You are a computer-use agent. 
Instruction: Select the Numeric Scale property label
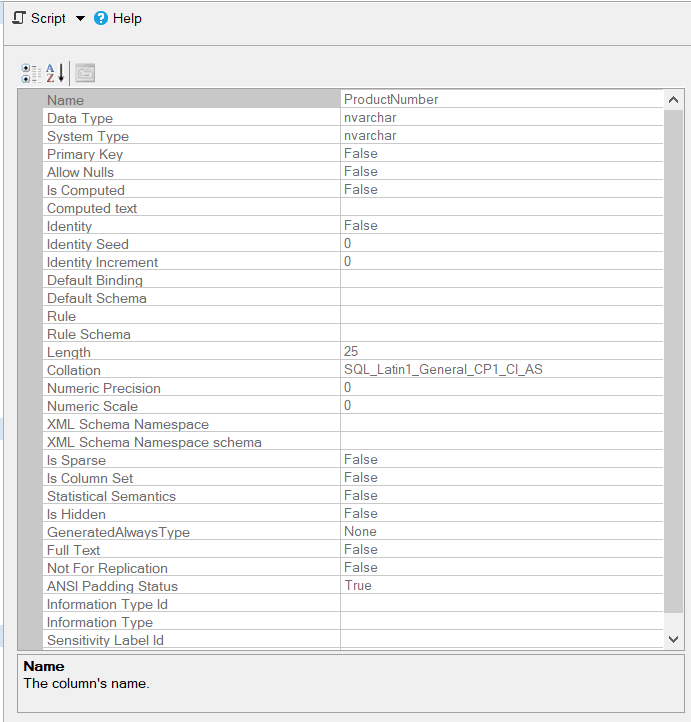tap(93, 406)
